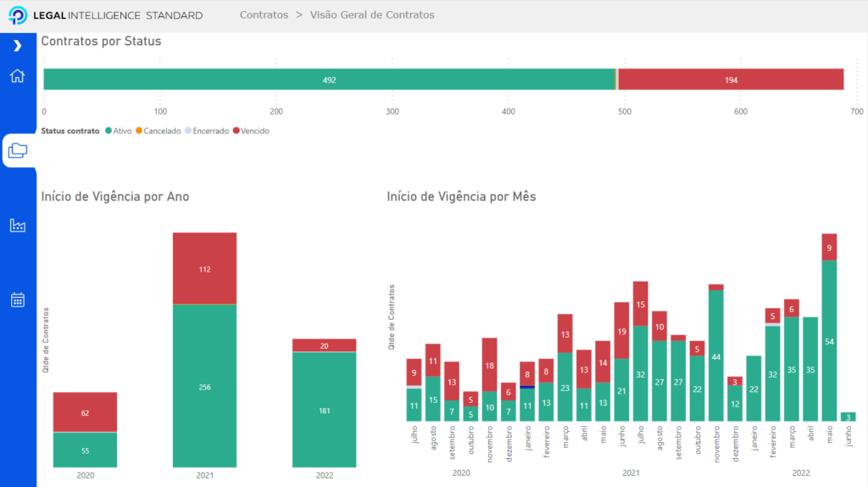The width and height of the screenshot is (868, 487).
Task: Expand the sidebar with the chevron arrow
Action: pyautogui.click(x=18, y=46)
